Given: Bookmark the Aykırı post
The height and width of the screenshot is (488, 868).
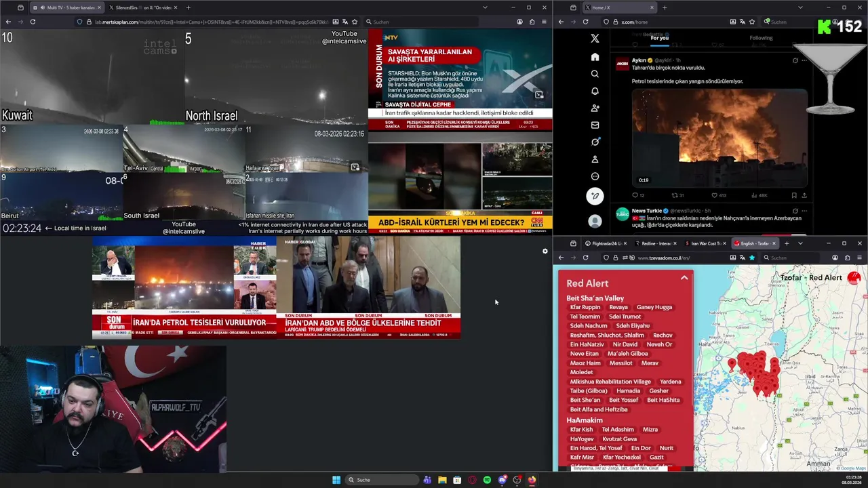Looking at the screenshot, I should pos(794,195).
